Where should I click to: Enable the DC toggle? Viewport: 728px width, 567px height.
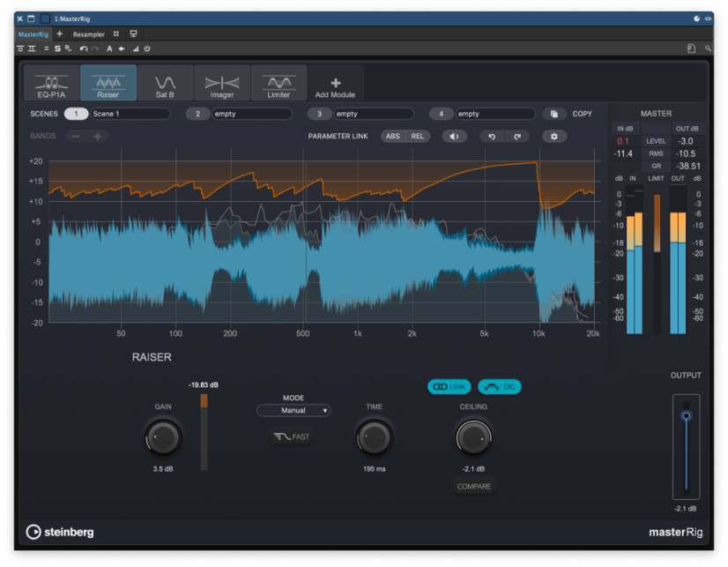500,386
